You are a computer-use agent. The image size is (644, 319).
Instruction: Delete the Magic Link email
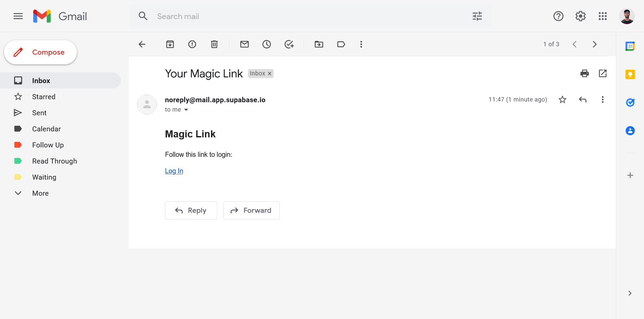point(214,44)
